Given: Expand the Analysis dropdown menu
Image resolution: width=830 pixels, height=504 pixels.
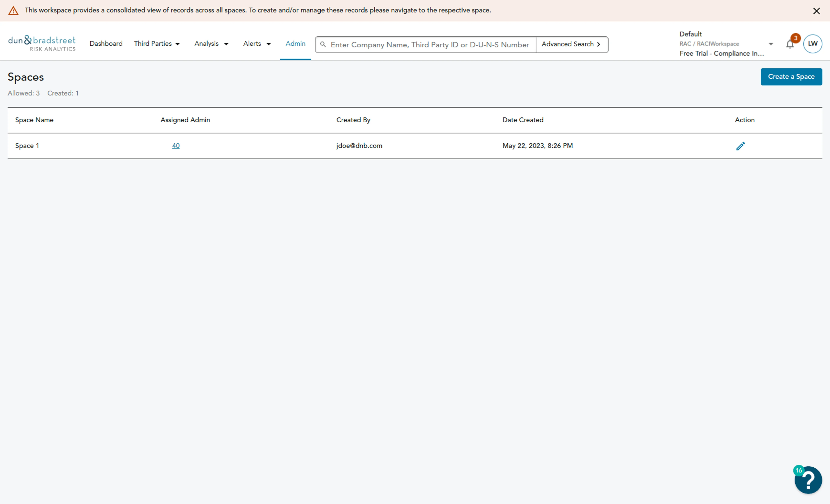Looking at the screenshot, I should [211, 44].
